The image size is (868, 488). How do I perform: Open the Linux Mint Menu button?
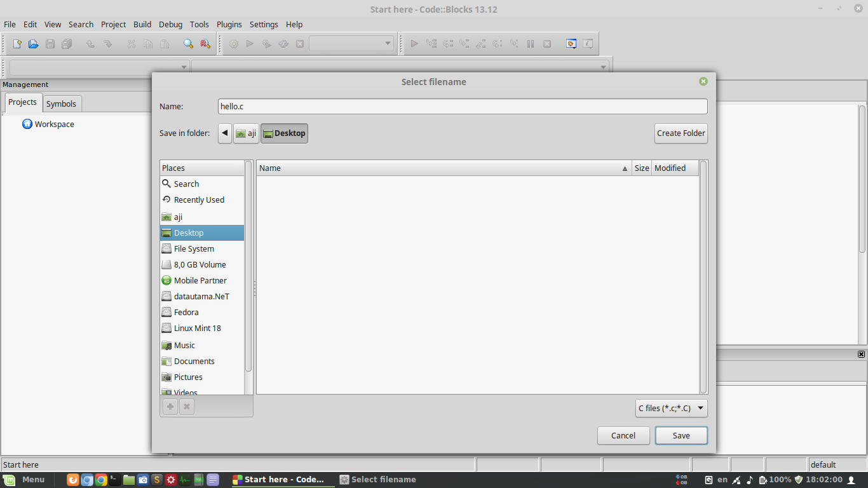click(x=25, y=480)
